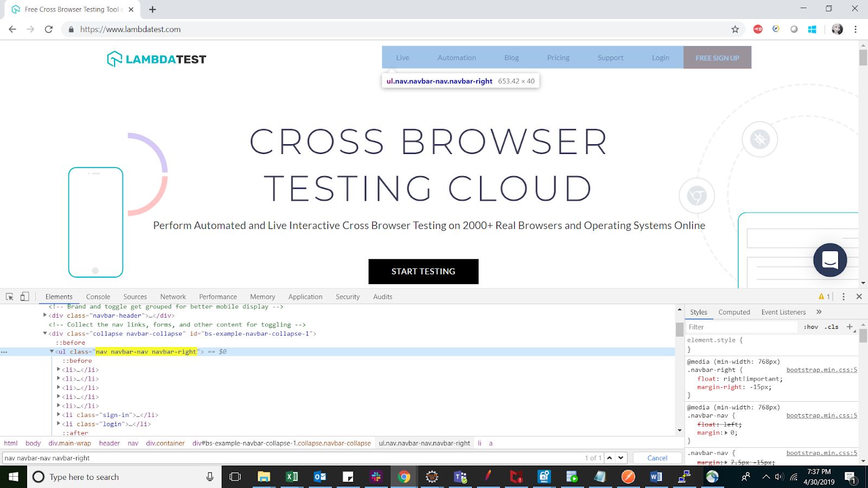Click the START TESTING button
The image size is (868, 488).
pyautogui.click(x=423, y=271)
